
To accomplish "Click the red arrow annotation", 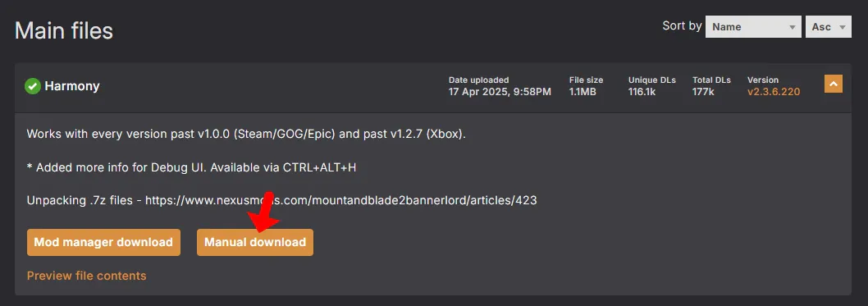I will pos(263,212).
